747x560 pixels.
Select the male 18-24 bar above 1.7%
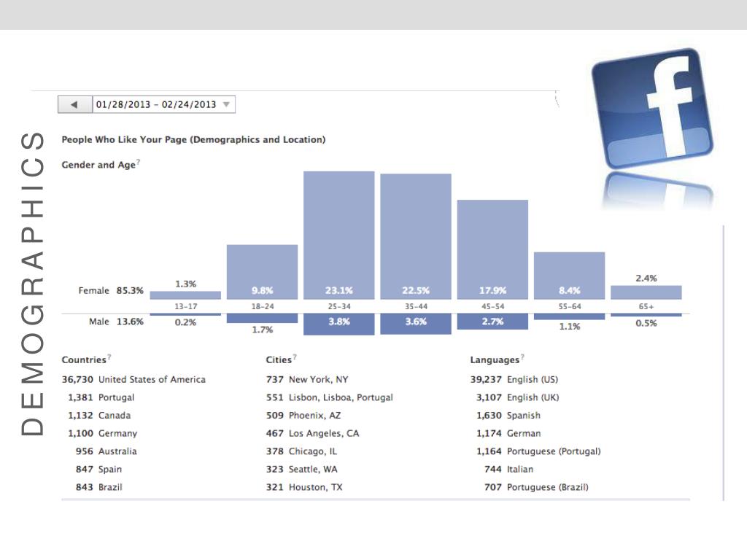262,318
